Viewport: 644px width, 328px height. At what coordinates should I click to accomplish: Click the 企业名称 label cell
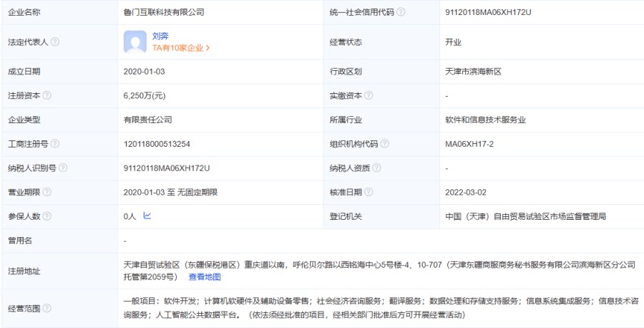tap(59, 12)
